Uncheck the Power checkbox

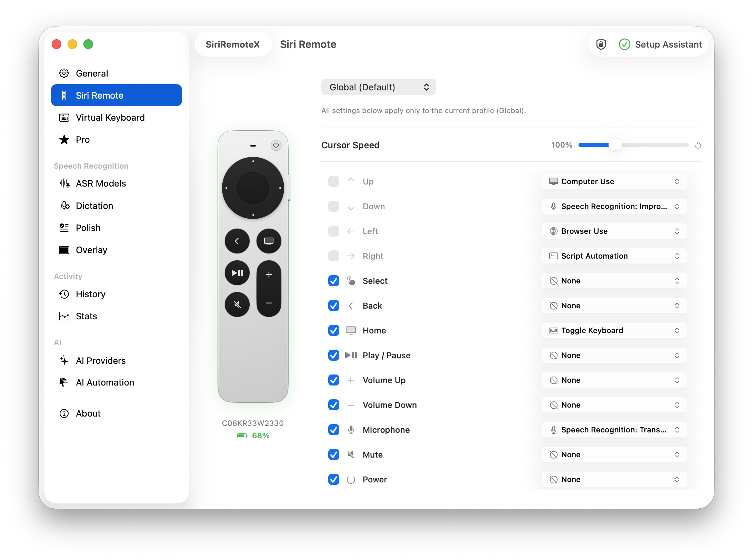(x=334, y=480)
